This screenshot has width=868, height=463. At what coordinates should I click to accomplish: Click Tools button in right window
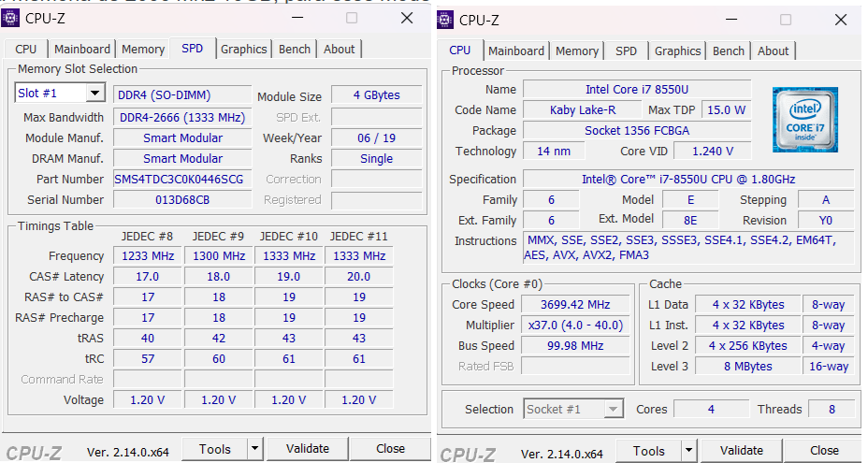[649, 451]
